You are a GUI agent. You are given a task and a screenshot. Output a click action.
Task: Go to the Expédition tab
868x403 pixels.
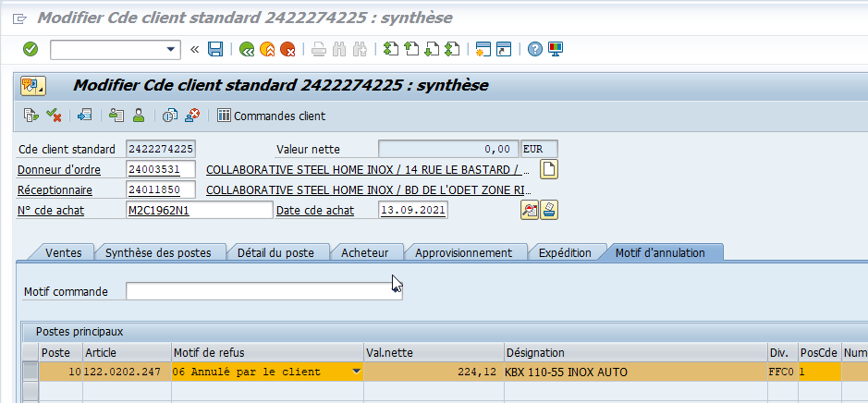pos(564,252)
